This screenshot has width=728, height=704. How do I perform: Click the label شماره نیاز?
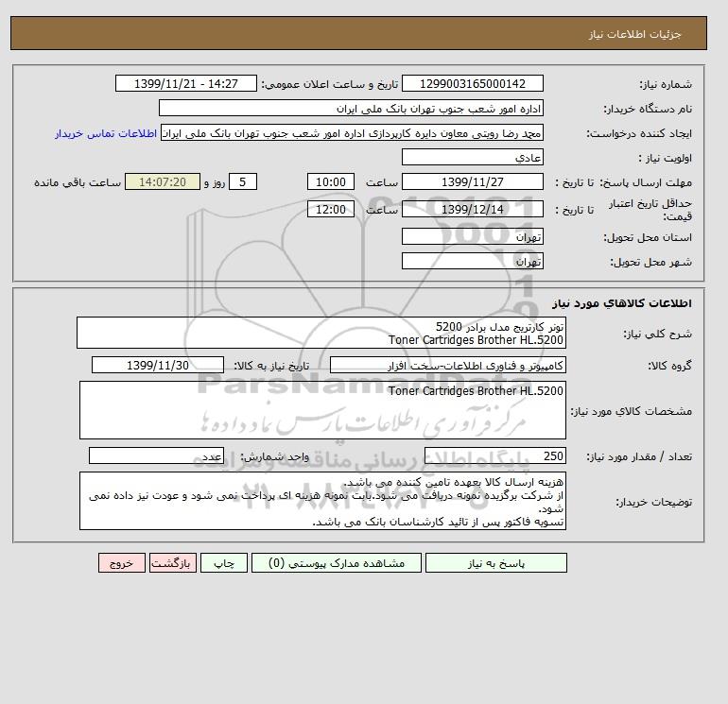[666, 84]
